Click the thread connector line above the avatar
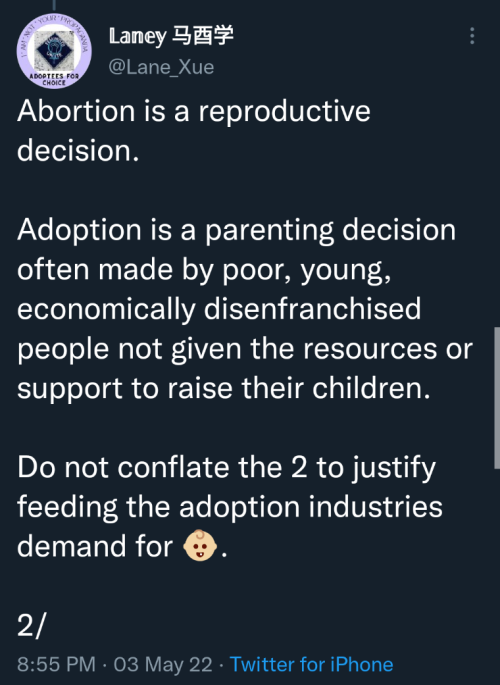 click(54, 5)
